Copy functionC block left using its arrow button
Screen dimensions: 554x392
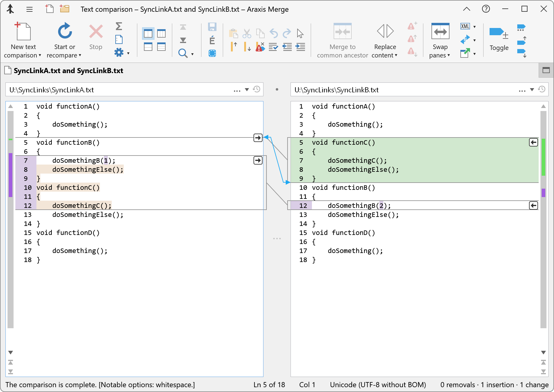click(533, 142)
